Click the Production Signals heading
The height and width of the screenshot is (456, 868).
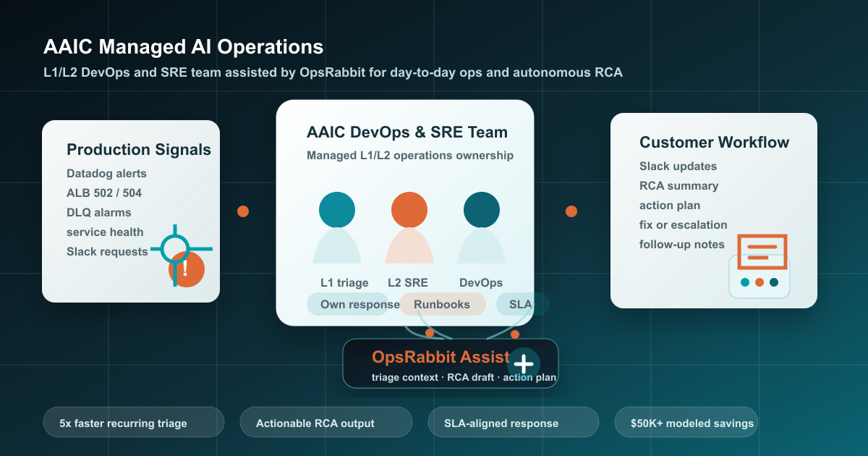click(x=139, y=150)
